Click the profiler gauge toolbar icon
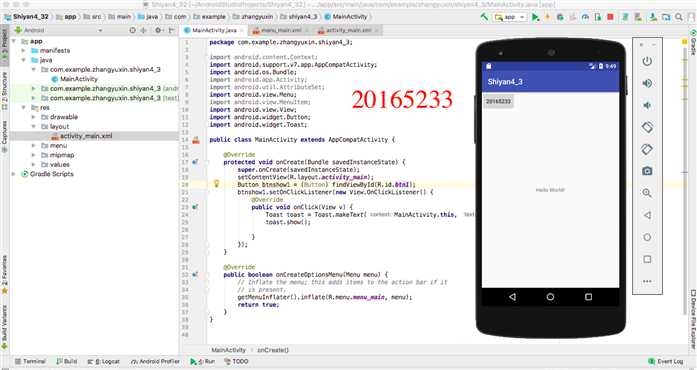697x370 pixels. pyautogui.click(x=585, y=17)
